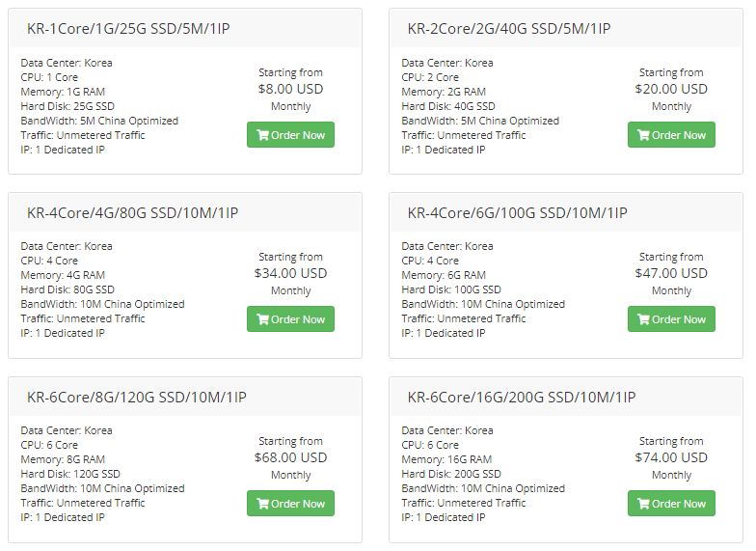Image resolution: width=756 pixels, height=551 pixels.
Task: Click cart icon on $68.00 plan button
Action: point(262,504)
